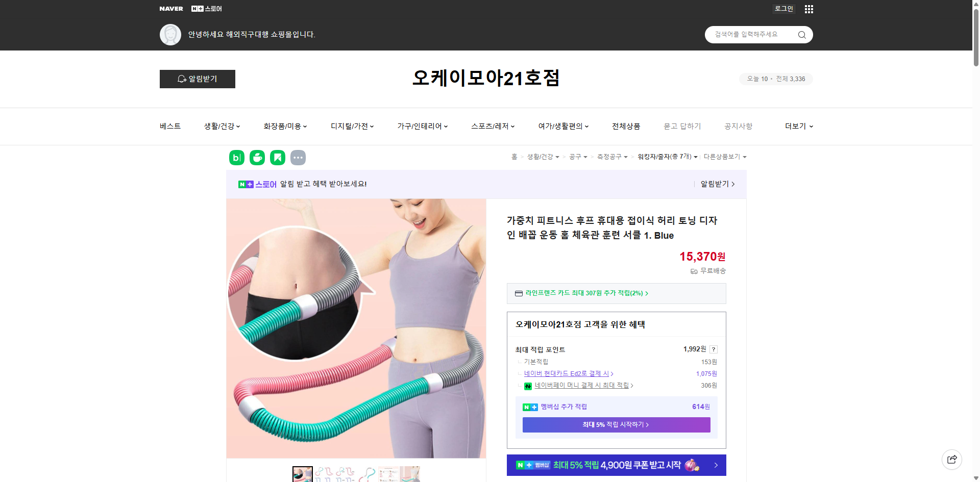This screenshot has width=980, height=482.
Task: Open the help tooltip beside 최대 적립 포인트
Action: [714, 349]
